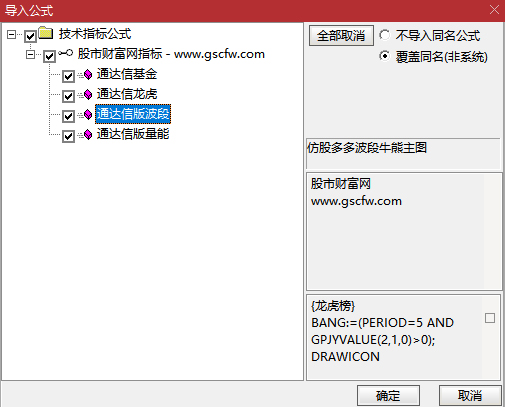This screenshot has height=407, width=505.
Task: Select 覆盖同名(非系统) radio option
Action: [x=384, y=56]
